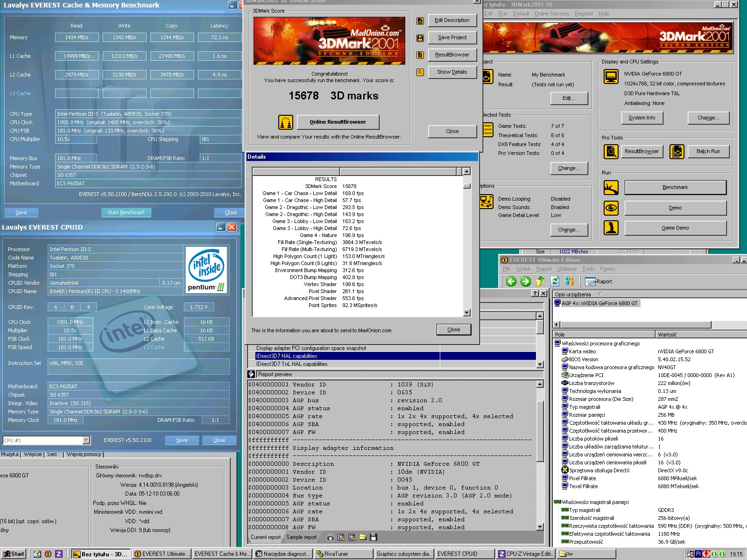This screenshot has width=747, height=560.
Task: Click the BIOS Version row in EVEREST
Action: [x=650, y=359]
